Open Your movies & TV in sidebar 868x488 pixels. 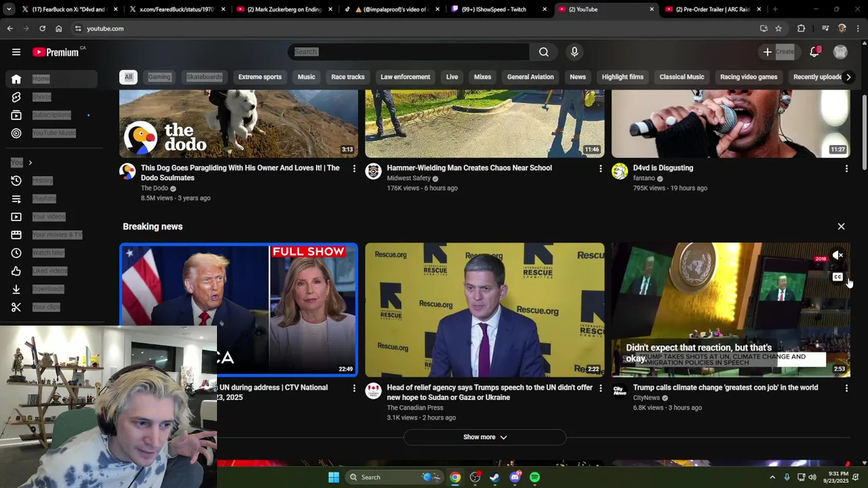[x=53, y=235]
